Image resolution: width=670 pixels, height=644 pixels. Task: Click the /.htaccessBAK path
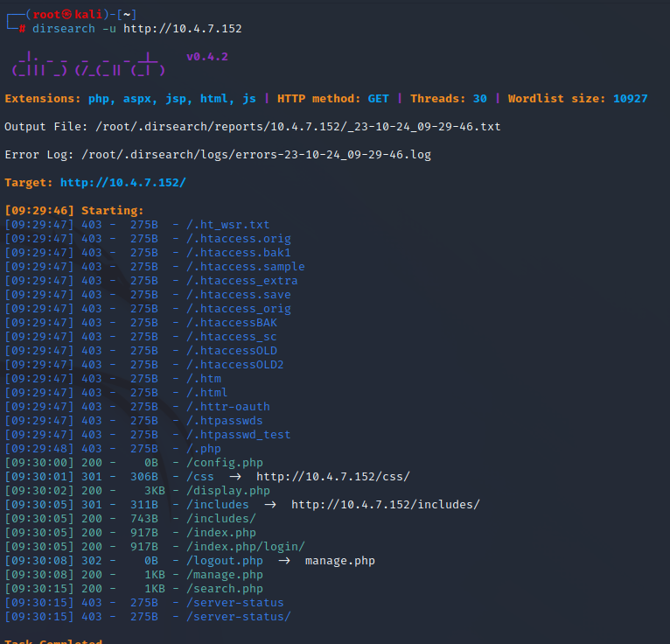pyautogui.click(x=232, y=323)
